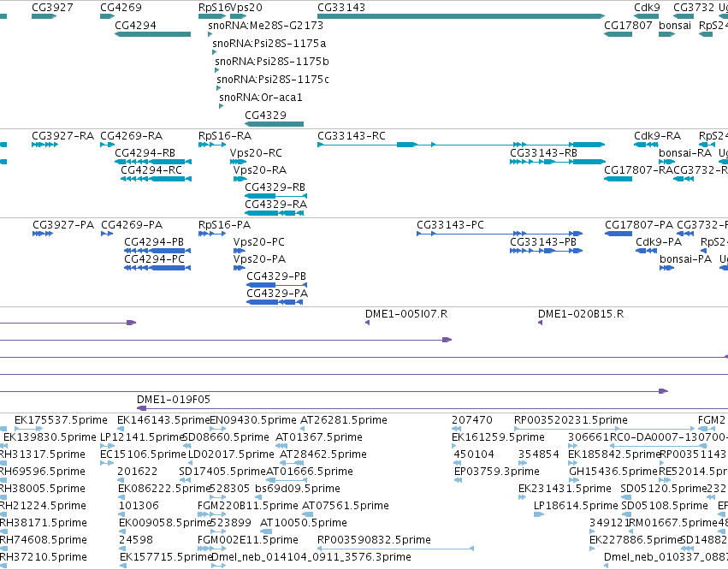Select the Vps20-PA protein label
The height and width of the screenshot is (570, 728).
coord(259,259)
